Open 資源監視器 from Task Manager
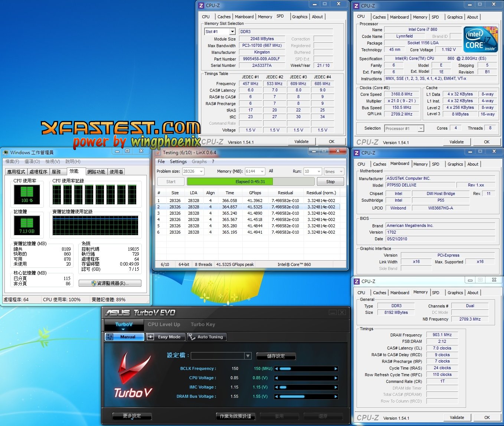 pyautogui.click(x=110, y=283)
